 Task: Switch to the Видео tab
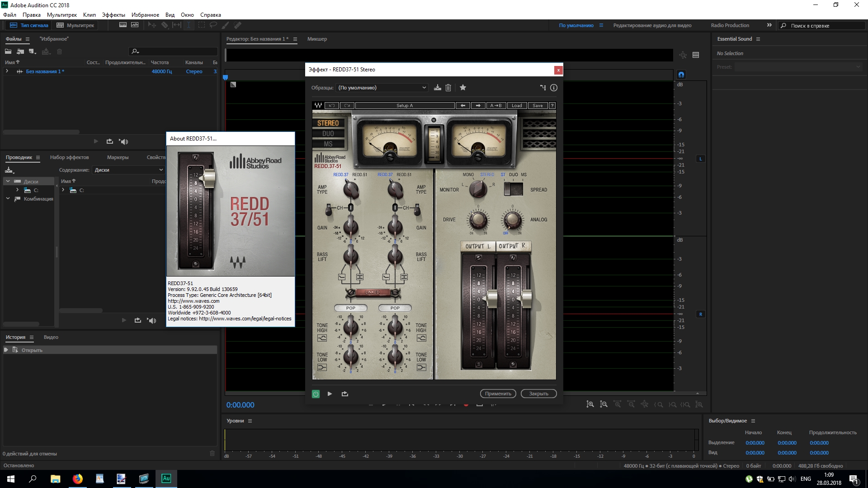(x=51, y=337)
